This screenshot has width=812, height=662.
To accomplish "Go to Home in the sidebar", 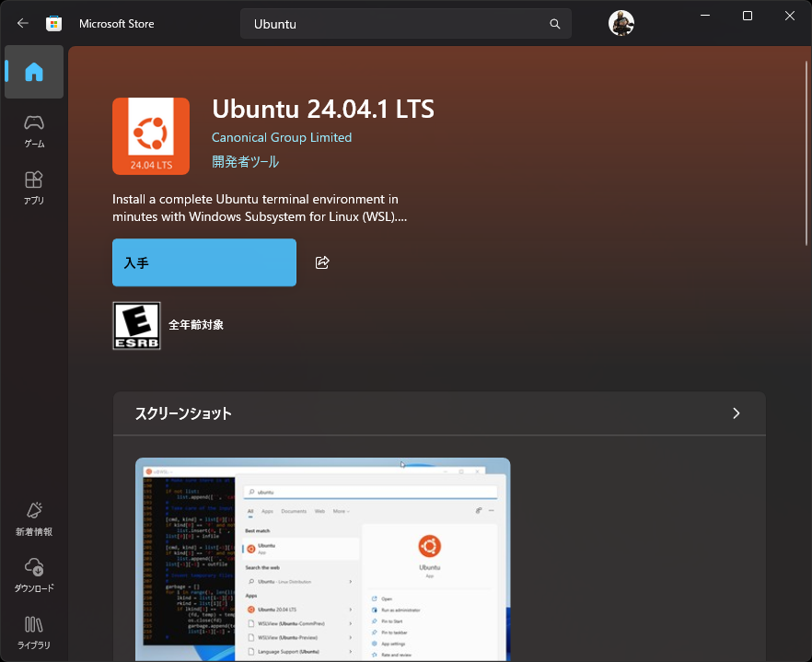I will coord(34,72).
